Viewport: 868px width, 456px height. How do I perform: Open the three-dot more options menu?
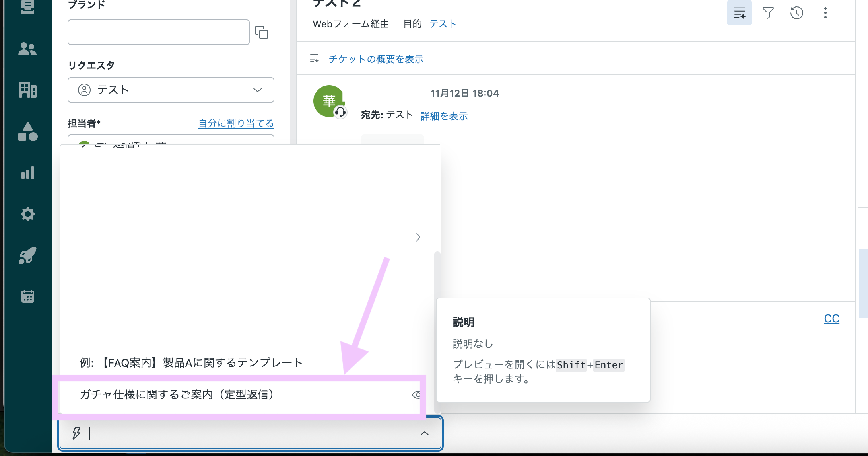pyautogui.click(x=825, y=13)
